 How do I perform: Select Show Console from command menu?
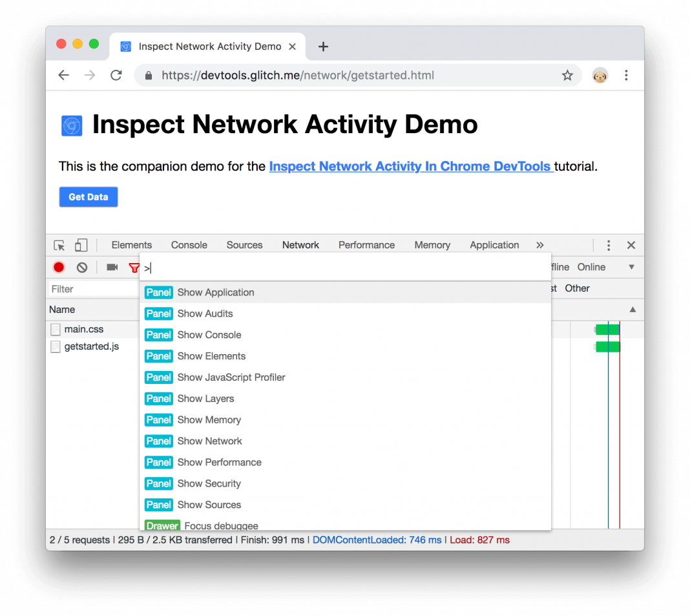[209, 335]
